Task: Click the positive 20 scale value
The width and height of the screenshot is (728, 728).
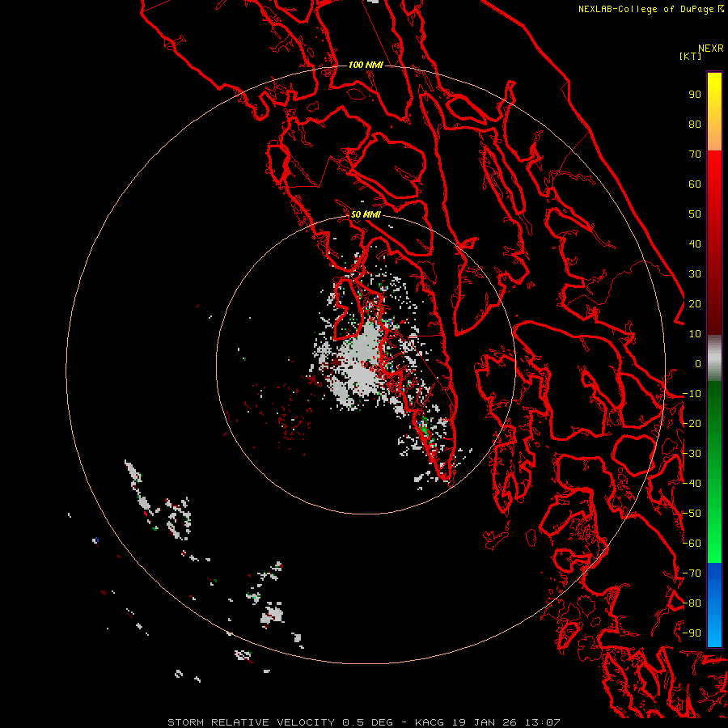Action: point(695,304)
